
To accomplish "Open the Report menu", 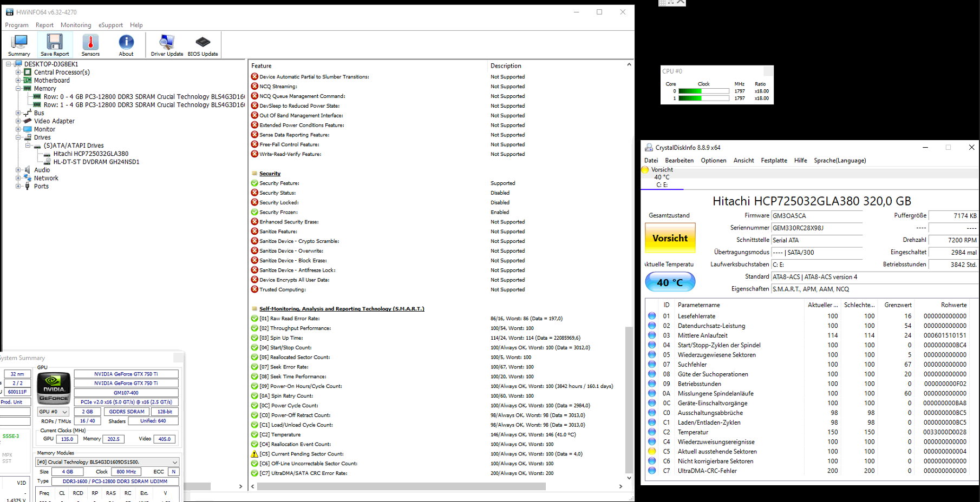I will tap(44, 25).
